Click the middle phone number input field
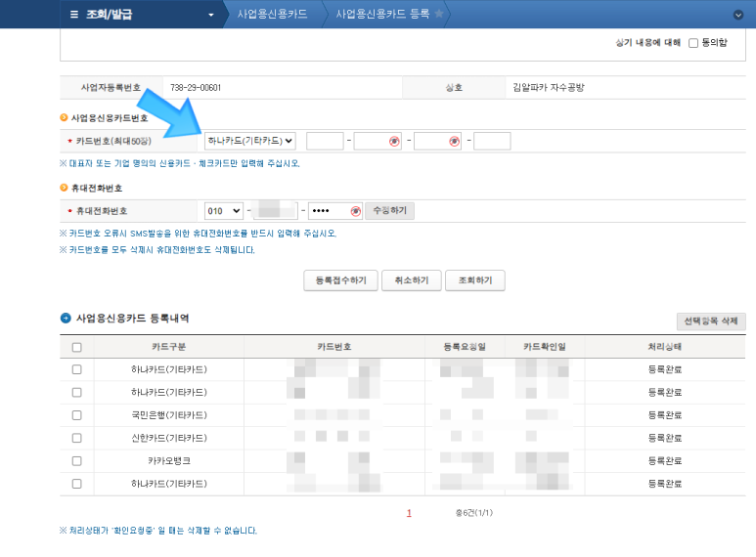 [x=276, y=211]
